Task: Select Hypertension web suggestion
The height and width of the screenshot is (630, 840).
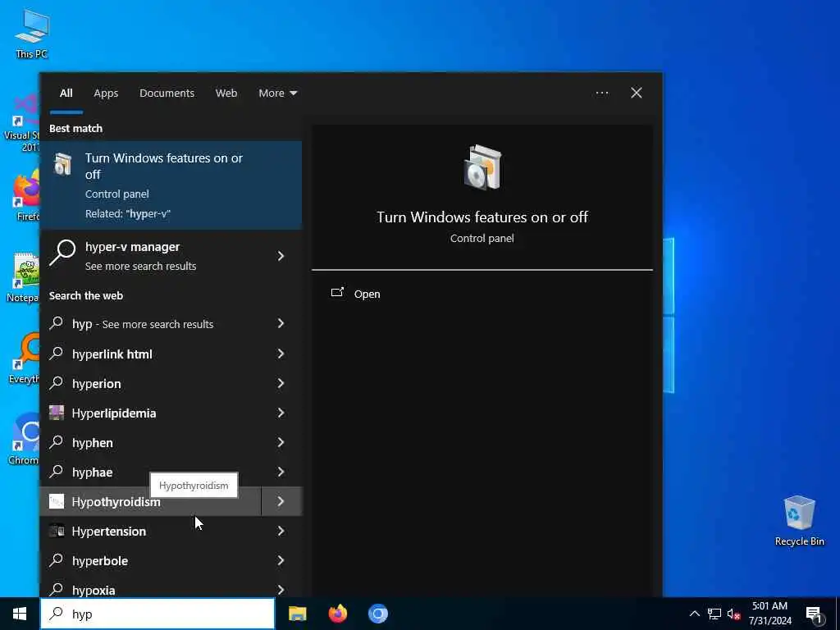Action: [151, 531]
